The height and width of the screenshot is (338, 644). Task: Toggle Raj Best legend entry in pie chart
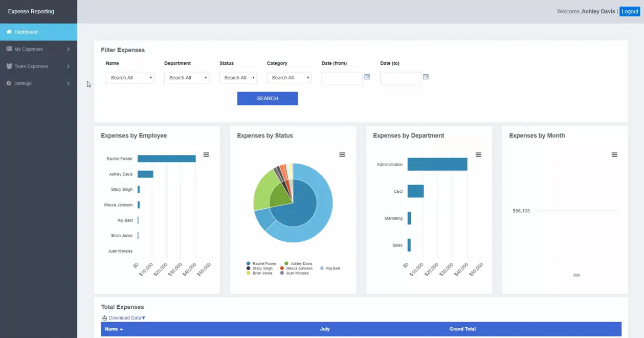point(330,268)
